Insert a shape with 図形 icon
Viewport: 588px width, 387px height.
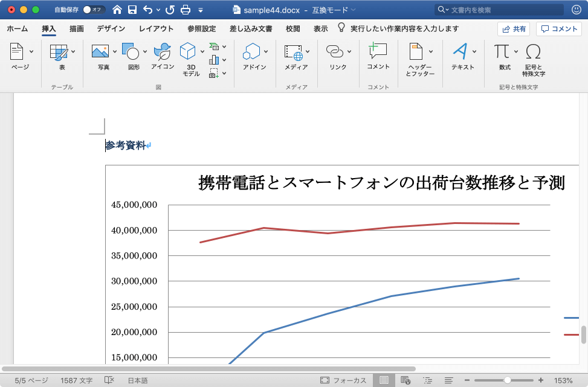tap(131, 51)
